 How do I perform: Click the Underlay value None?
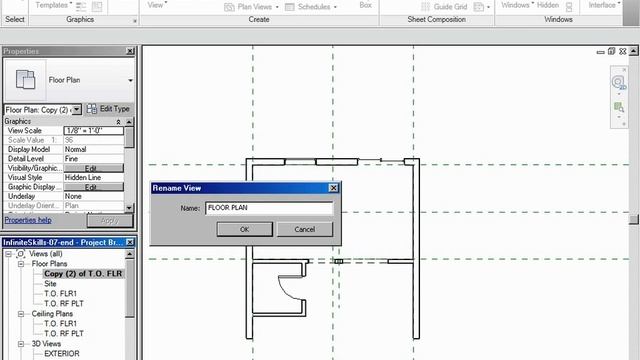(x=93, y=196)
